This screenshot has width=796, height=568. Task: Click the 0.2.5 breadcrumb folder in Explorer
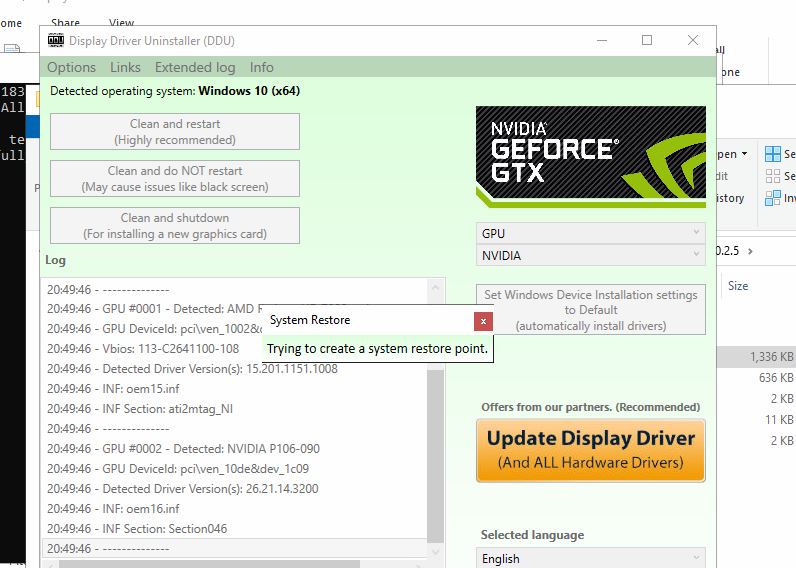click(728, 251)
